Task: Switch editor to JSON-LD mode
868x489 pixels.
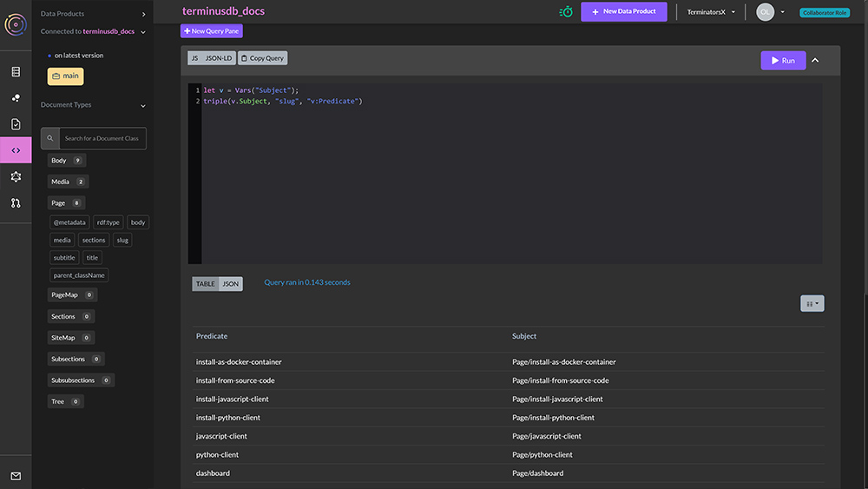Action: coord(219,58)
